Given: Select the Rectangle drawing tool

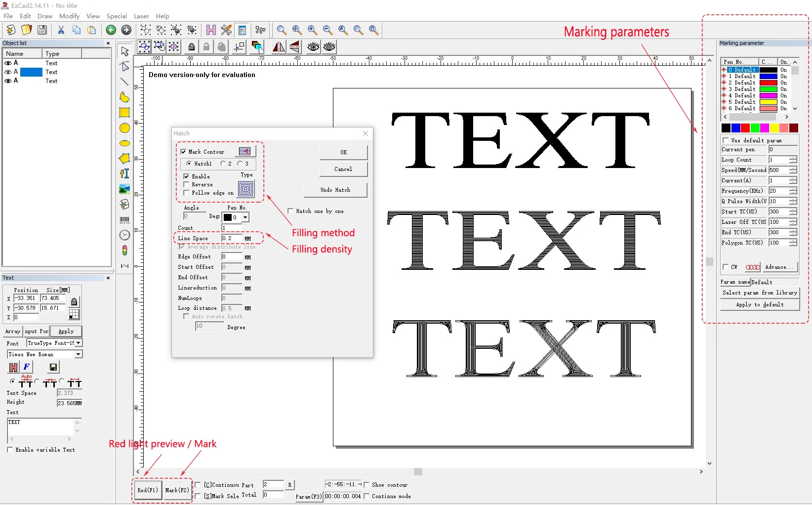Looking at the screenshot, I should [x=124, y=113].
